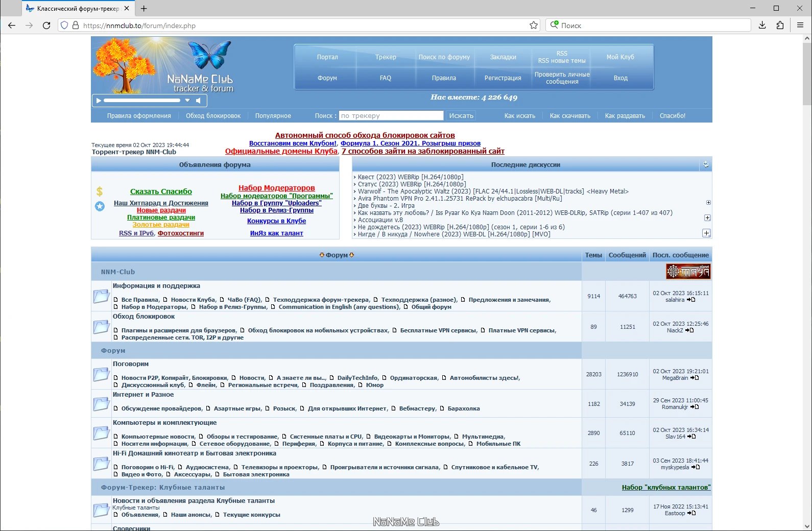Image resolution: width=812 pixels, height=531 pixels.
Task: Click the Искать search button
Action: [461, 116]
